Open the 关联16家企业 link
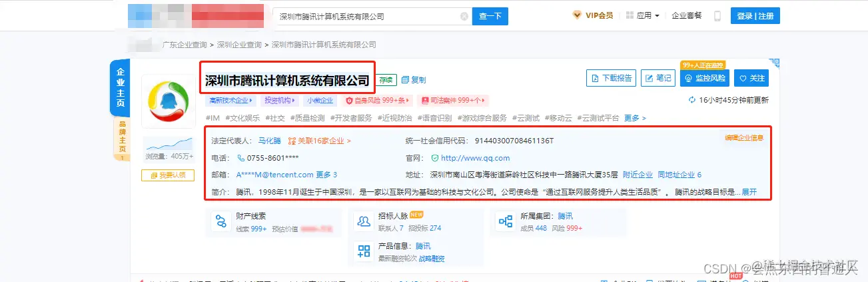Viewport: 868px width, 282px height. [x=319, y=141]
